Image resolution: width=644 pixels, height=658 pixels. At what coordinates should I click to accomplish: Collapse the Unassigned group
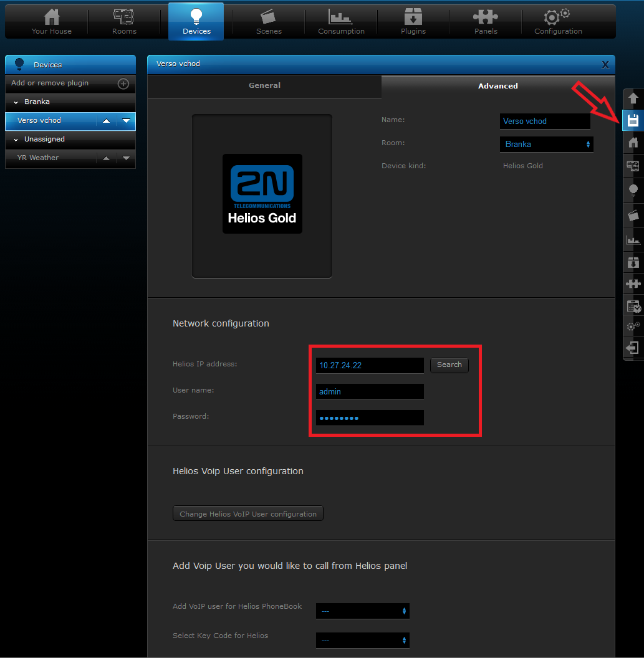16,140
